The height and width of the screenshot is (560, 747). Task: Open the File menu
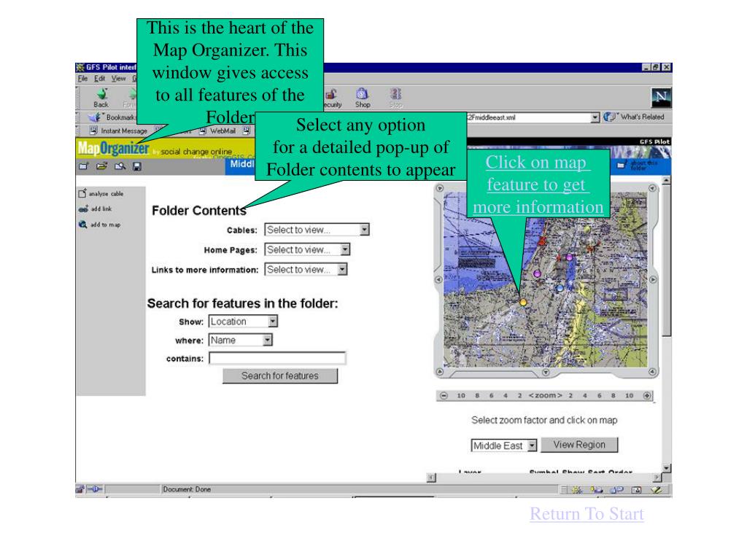[x=83, y=79]
